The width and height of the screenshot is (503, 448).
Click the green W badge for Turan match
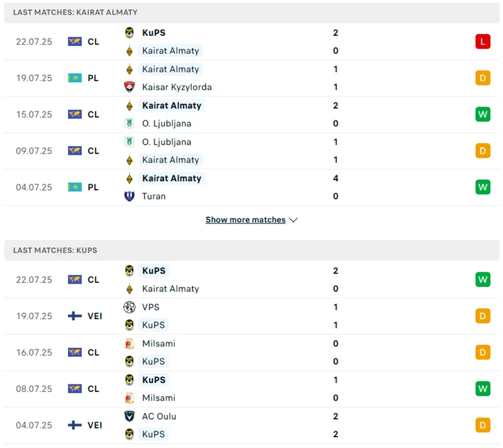pos(482,188)
